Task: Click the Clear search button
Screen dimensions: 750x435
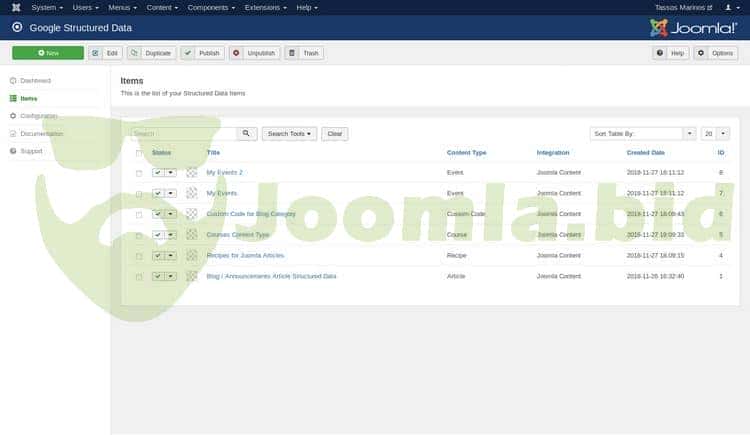Action: pos(335,134)
